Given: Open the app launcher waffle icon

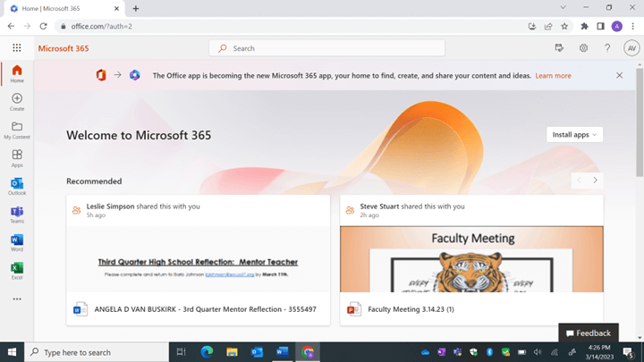Looking at the screenshot, I should pyautogui.click(x=17, y=48).
